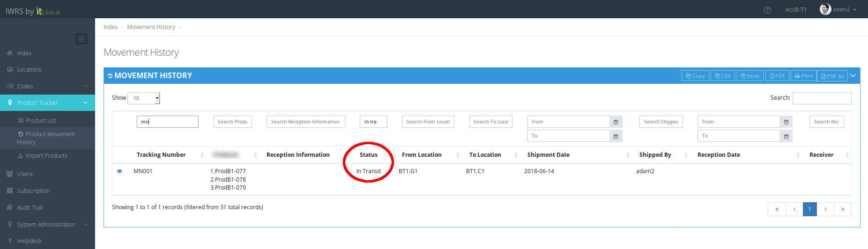Click In Transit status cell
Screen dimensions: 868x249
click(x=369, y=171)
